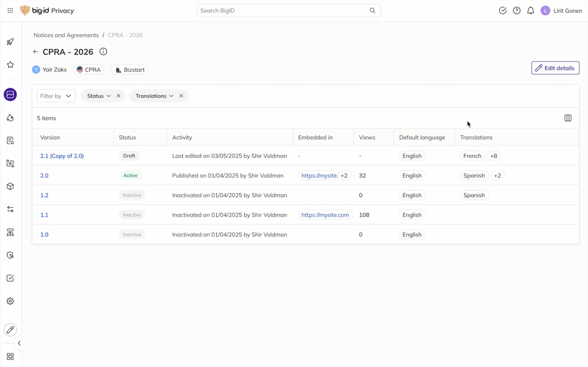This screenshot has width=588, height=367.
Task: Click the Edit details button
Action: [x=555, y=68]
